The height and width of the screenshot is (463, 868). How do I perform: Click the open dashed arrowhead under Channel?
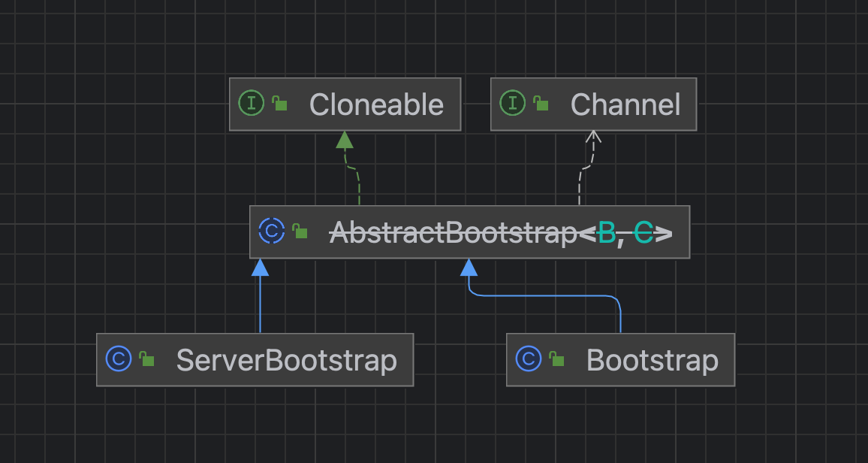point(593,138)
